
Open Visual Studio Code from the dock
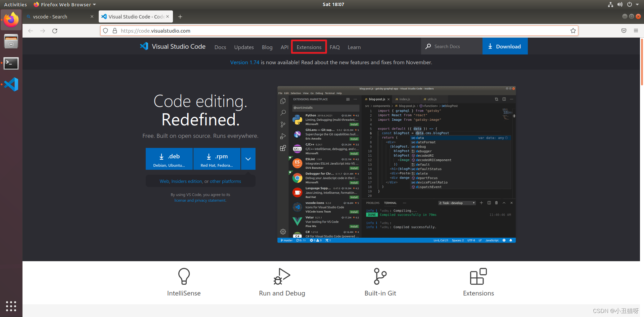[x=11, y=84]
